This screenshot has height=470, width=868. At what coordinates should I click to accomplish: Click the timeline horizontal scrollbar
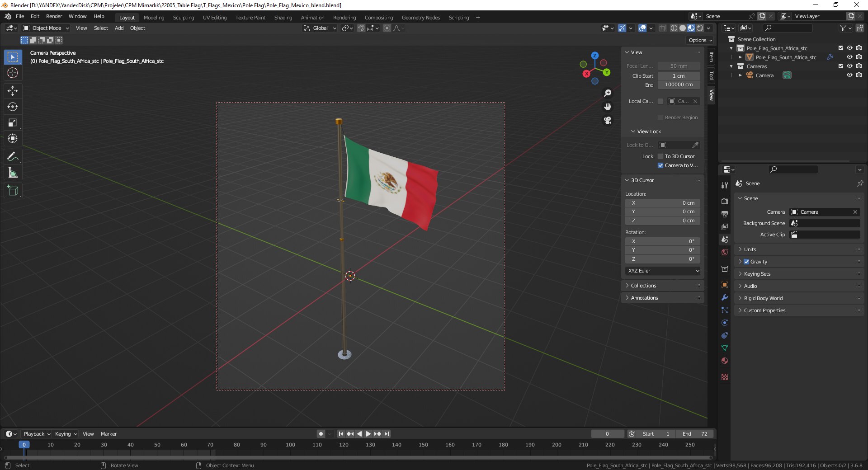coord(358,458)
